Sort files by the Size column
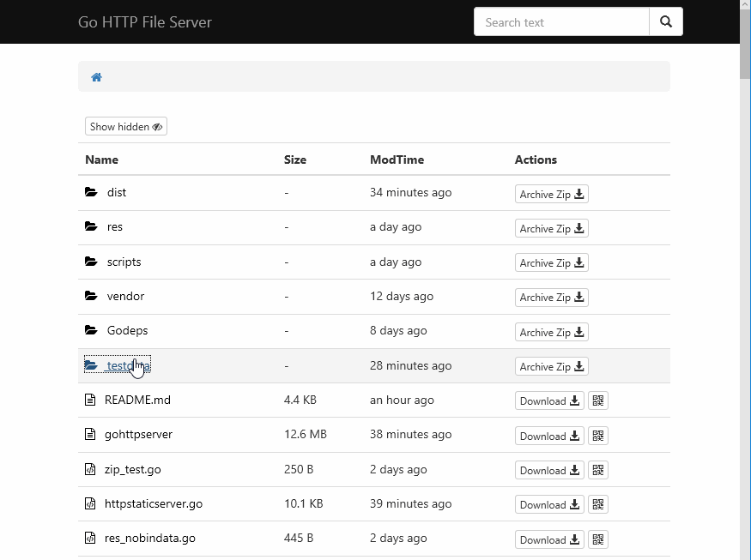This screenshot has width=751, height=560. point(295,160)
